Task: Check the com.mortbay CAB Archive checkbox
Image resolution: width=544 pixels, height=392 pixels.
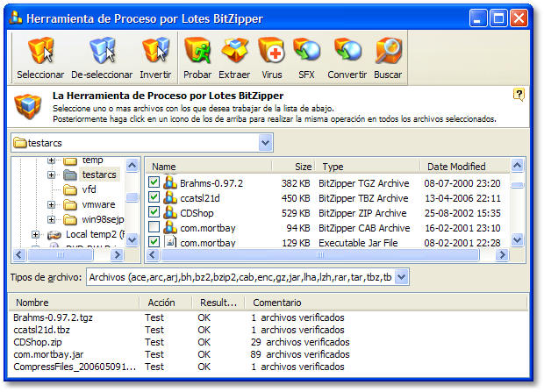Action: pyautogui.click(x=154, y=227)
